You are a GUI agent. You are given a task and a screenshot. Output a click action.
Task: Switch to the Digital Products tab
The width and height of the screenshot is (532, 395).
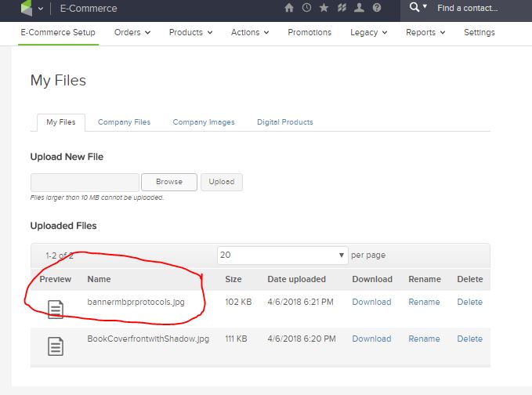click(x=285, y=122)
